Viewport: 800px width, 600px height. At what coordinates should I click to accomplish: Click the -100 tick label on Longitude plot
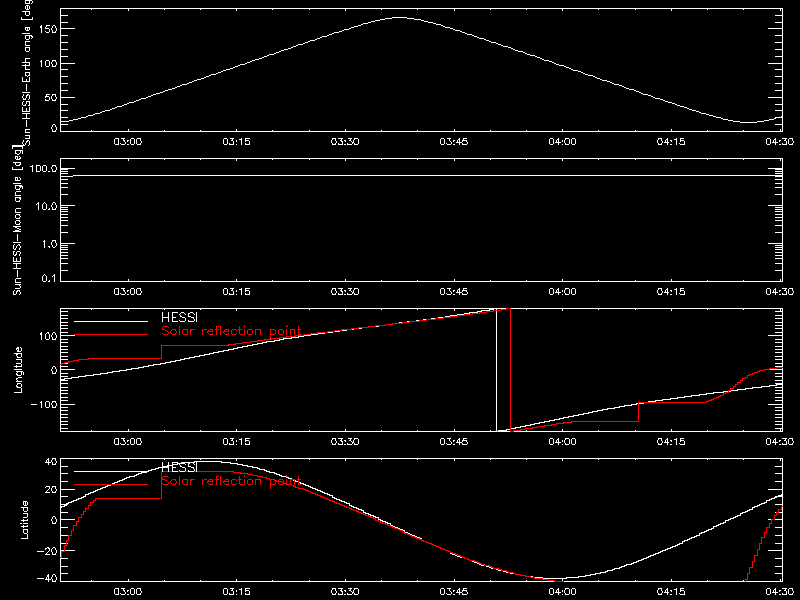[x=44, y=405]
